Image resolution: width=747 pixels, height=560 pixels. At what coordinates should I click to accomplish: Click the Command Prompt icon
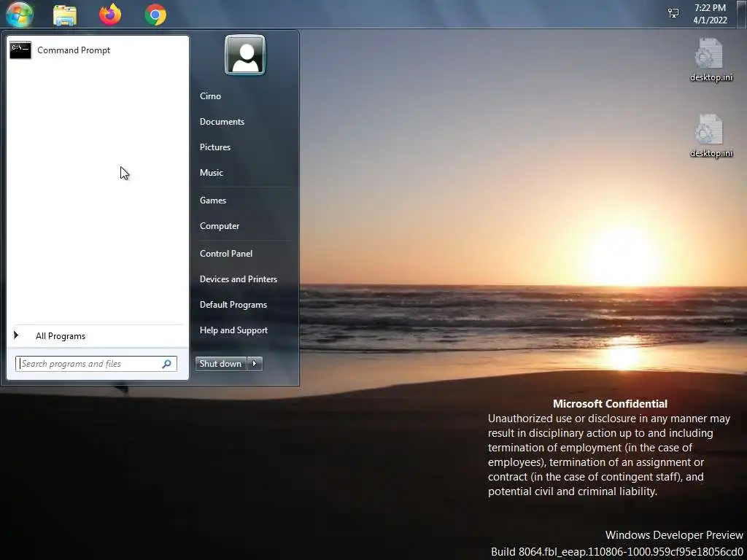(x=20, y=50)
